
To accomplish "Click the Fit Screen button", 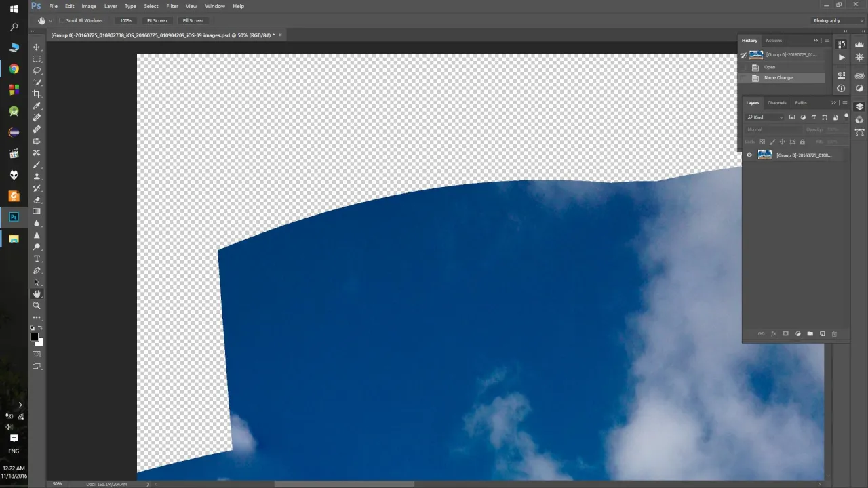I will point(157,20).
